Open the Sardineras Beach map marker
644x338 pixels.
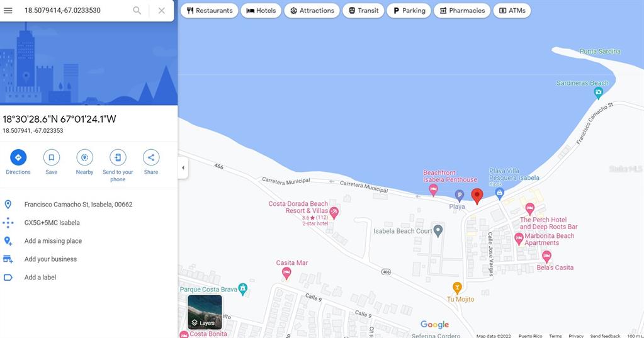(599, 93)
